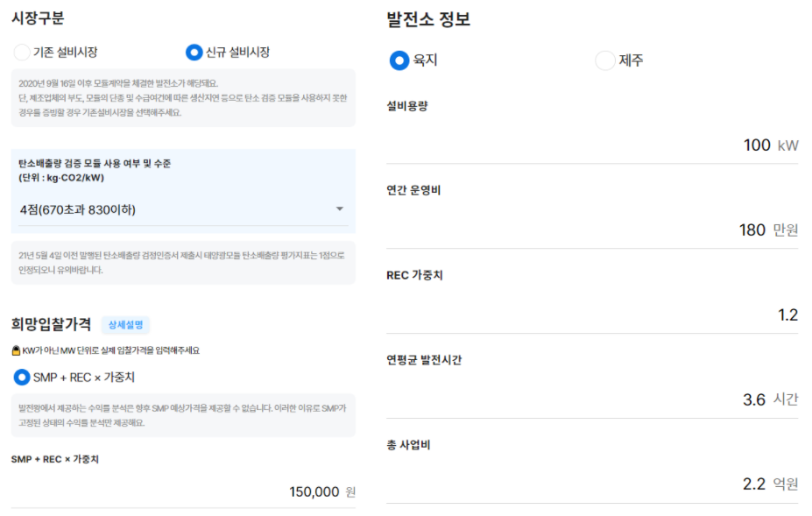Click the lock icon beside the MW notice

(x=16, y=350)
